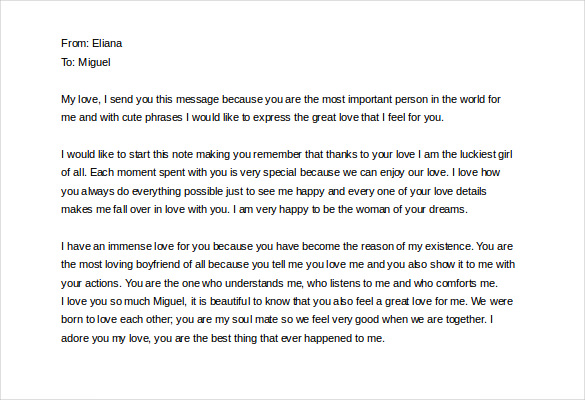Click the 'To:' label
Image resolution: width=585 pixels, height=400 pixels.
click(x=68, y=62)
